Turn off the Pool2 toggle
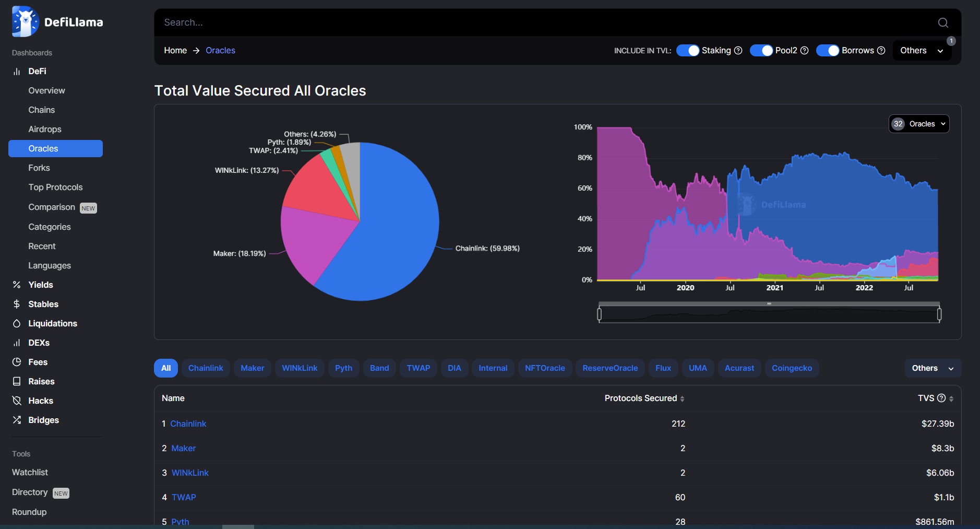Image resolution: width=980 pixels, height=529 pixels. pos(761,50)
